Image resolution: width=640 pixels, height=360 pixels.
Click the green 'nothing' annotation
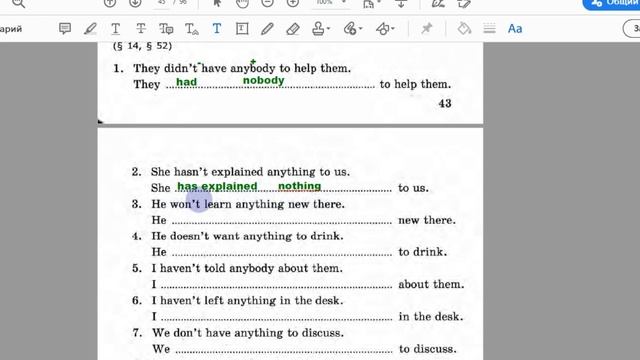coord(300,186)
